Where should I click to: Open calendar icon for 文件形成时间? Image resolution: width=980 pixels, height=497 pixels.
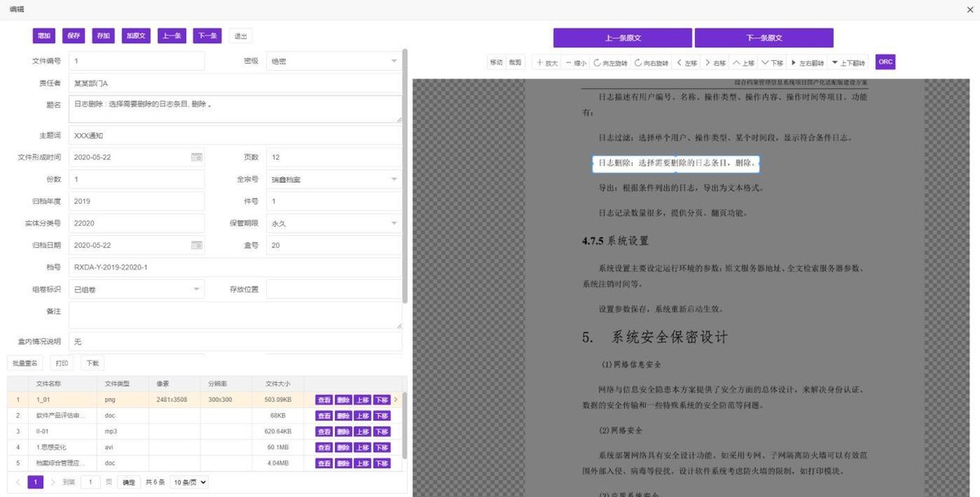coord(196,157)
